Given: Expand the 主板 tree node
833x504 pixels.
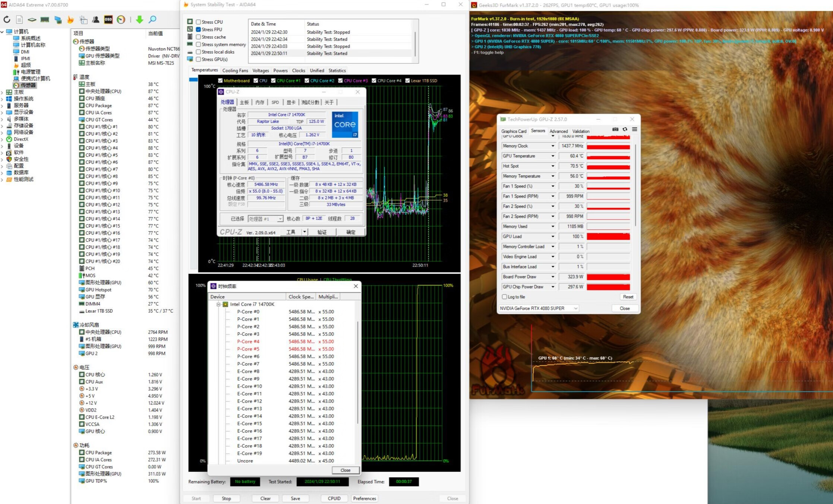Looking at the screenshot, I should coord(3,92).
